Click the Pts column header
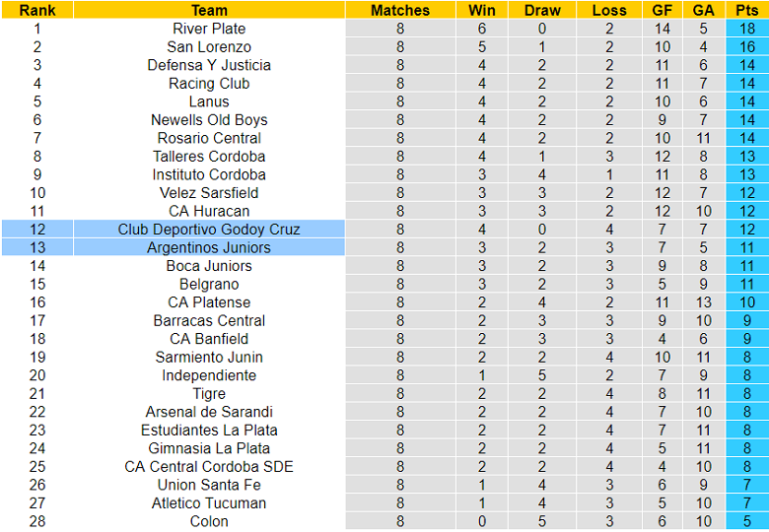Screen dimensions: 769x532 747,10
